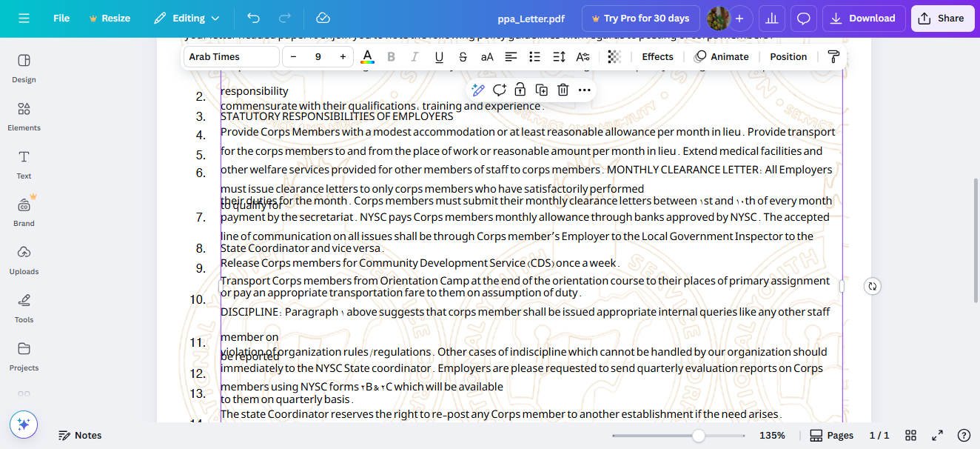980x449 pixels.
Task: Toggle italic text style
Action: (415, 57)
